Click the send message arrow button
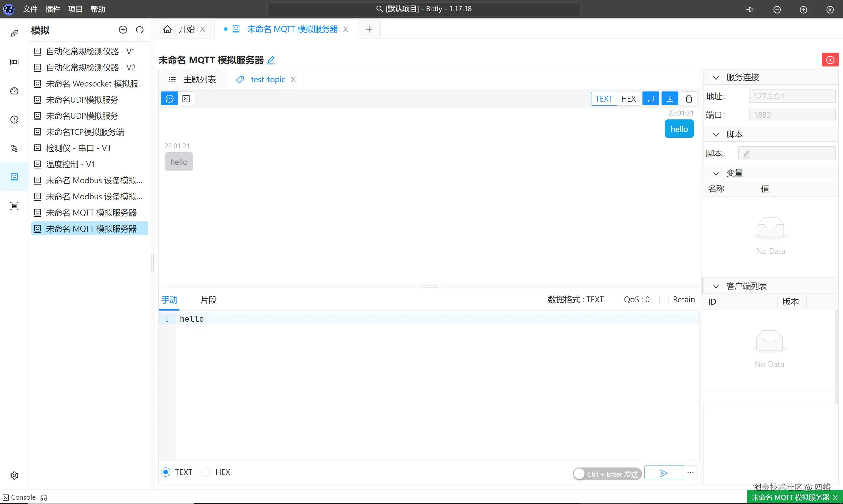Viewport: 843px width, 504px height. 664,473
